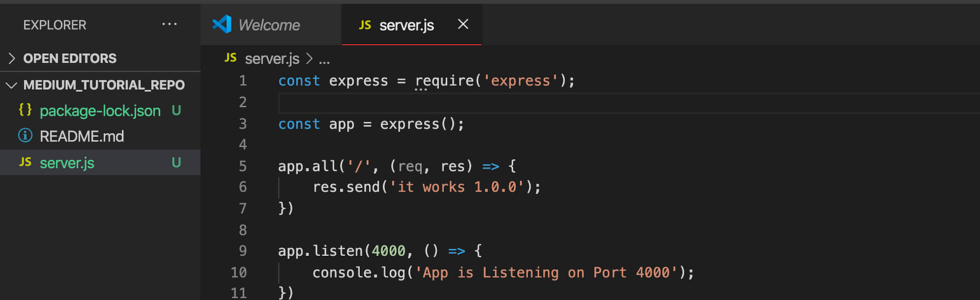Image resolution: width=980 pixels, height=300 pixels.
Task: Click the JSON braces icon beside package-lock.json
Action: pos(26,110)
